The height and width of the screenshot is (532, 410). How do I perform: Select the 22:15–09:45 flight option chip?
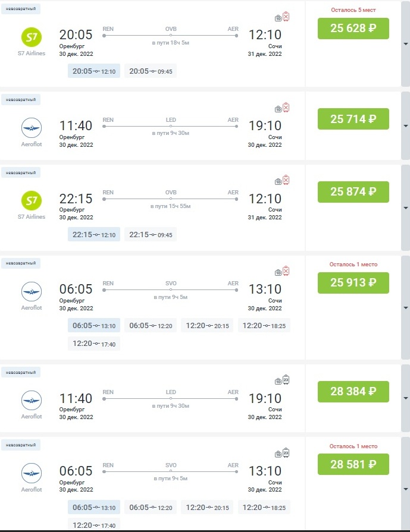[x=151, y=234]
